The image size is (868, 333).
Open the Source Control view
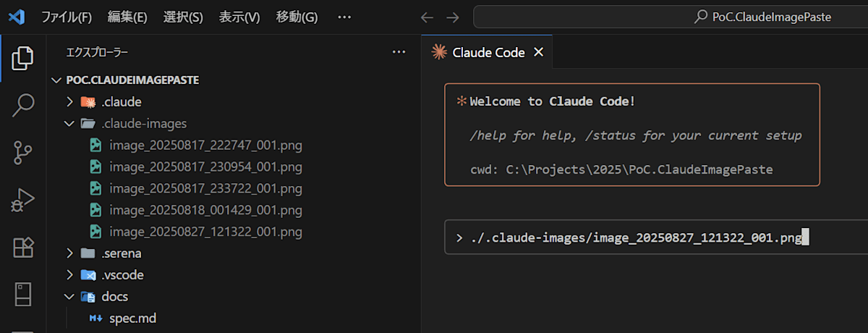[23, 153]
